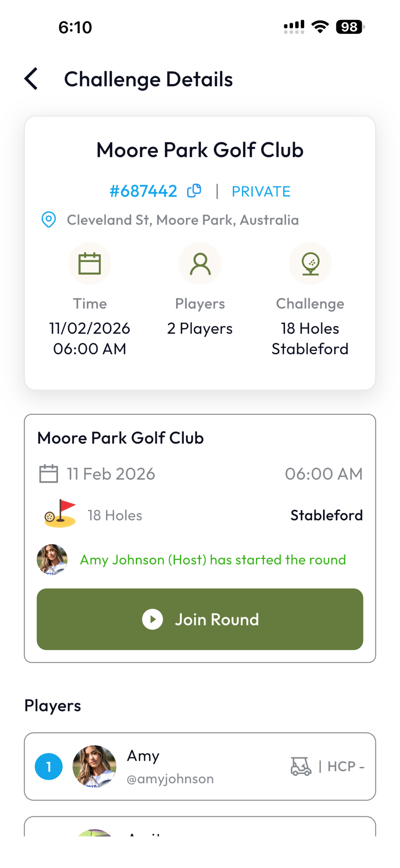Tap the Challenge Details page title
Image resolution: width=400 pixels, height=868 pixels.
point(148,79)
